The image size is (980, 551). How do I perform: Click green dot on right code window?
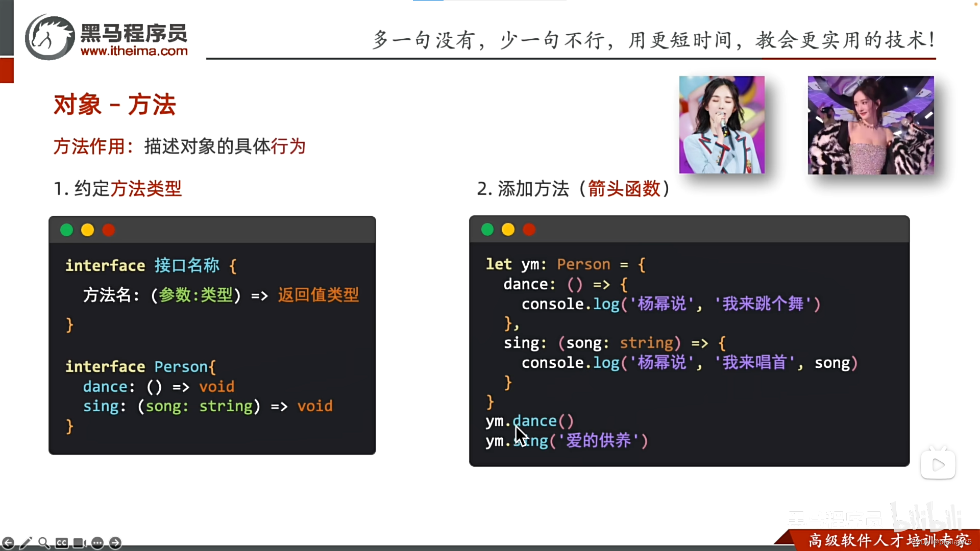point(487,230)
